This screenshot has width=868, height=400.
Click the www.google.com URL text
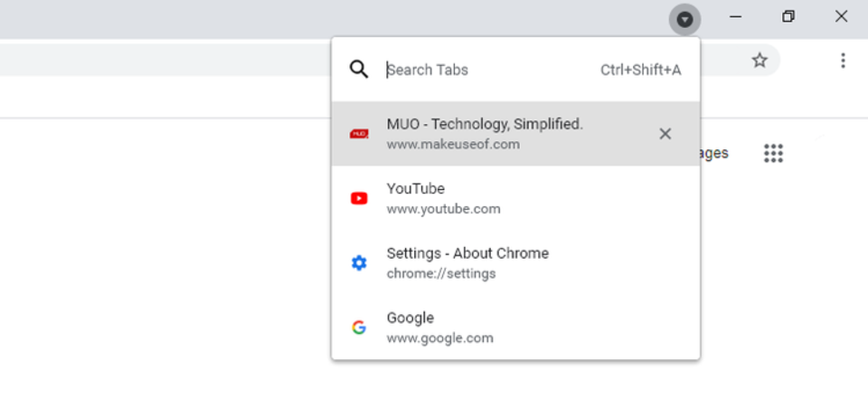coord(439,338)
